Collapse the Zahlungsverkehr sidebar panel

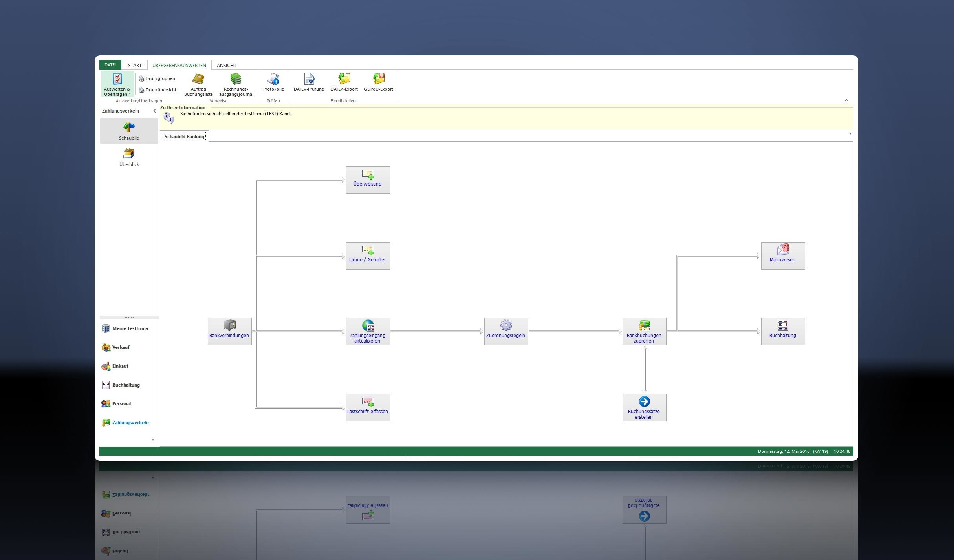[154, 111]
